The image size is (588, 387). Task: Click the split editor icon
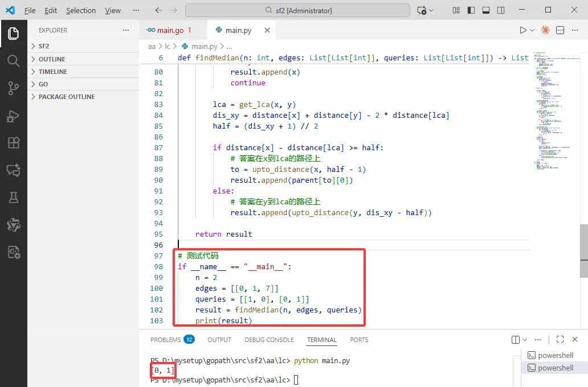pos(560,30)
